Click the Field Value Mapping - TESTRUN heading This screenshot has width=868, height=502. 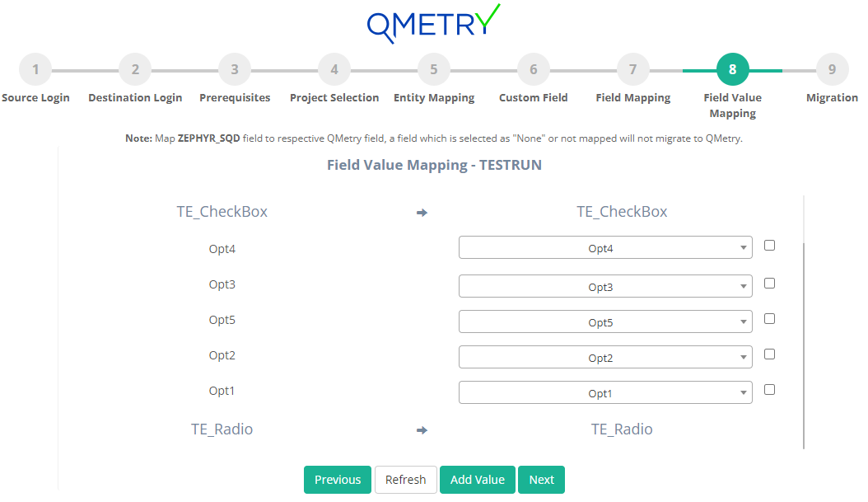click(434, 165)
